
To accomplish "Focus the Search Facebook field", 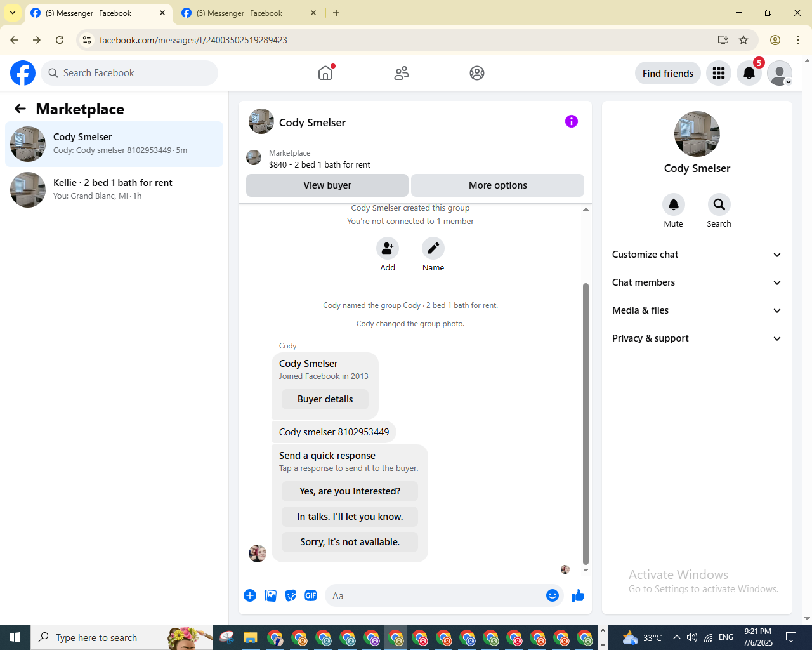I will (129, 73).
